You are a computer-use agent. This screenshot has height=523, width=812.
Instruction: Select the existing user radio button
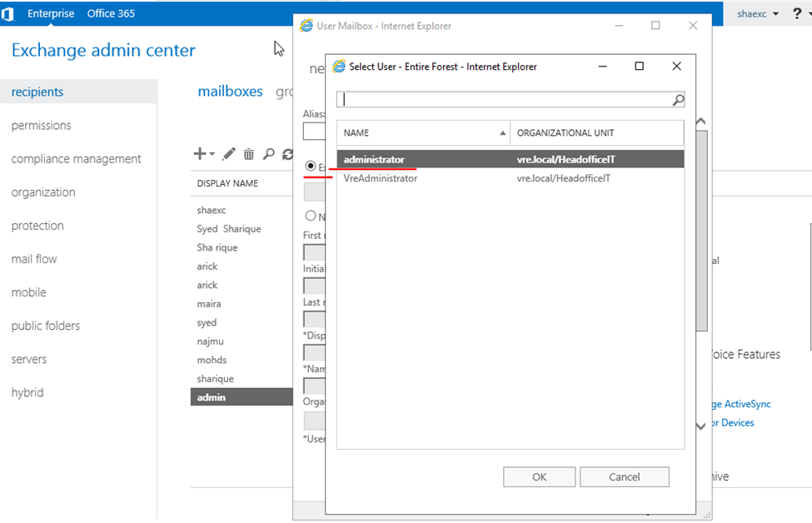tap(311, 167)
